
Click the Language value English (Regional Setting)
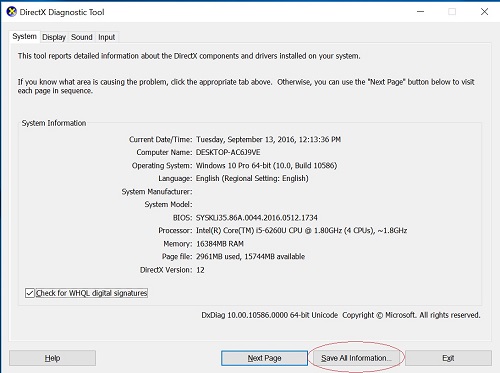(x=252, y=178)
